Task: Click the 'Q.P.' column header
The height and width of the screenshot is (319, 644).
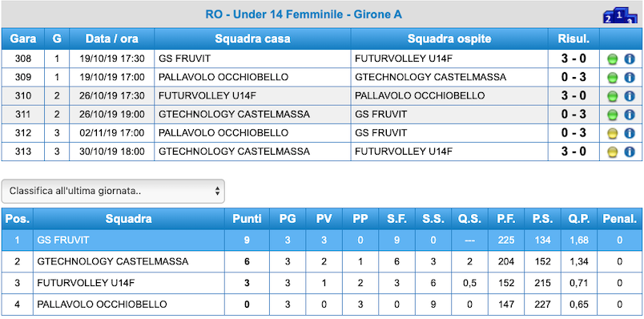Action: [580, 219]
